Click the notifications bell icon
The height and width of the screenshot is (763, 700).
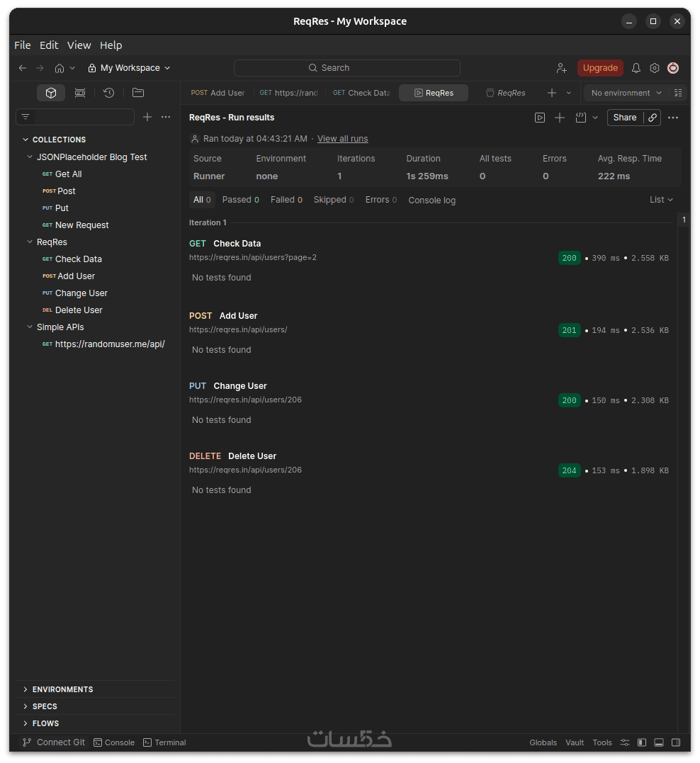point(636,68)
